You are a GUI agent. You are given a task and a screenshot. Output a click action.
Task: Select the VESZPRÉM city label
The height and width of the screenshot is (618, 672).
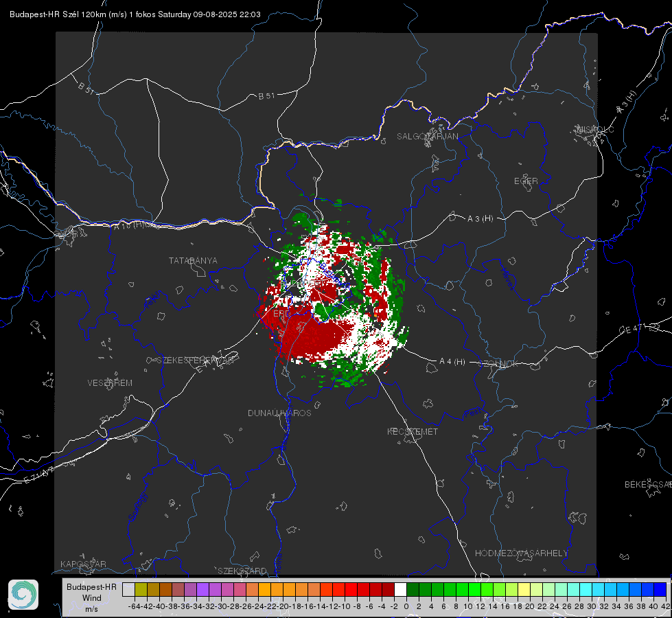pyautogui.click(x=110, y=383)
